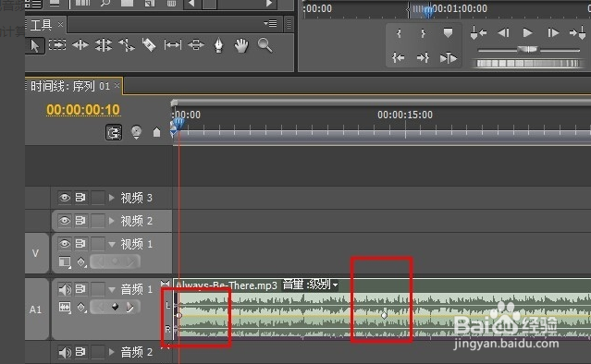Activate the Slip tool
591x364 pixels.
[173, 45]
